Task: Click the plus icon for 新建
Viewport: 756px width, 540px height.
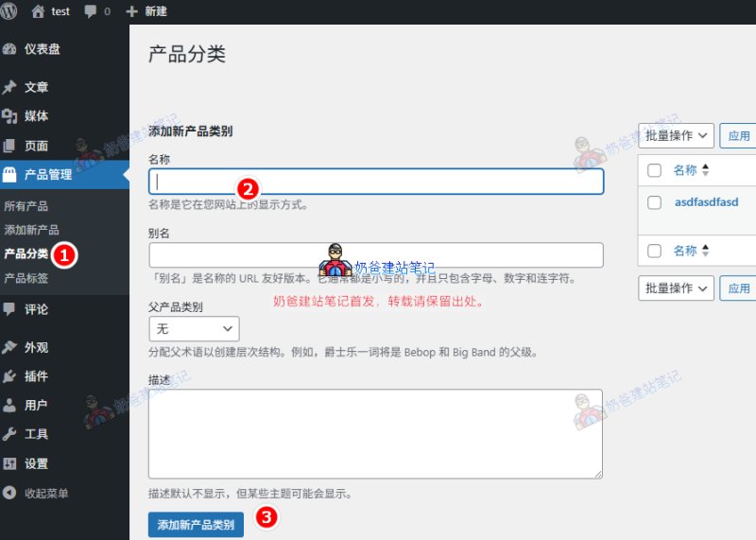Action: pos(131,11)
